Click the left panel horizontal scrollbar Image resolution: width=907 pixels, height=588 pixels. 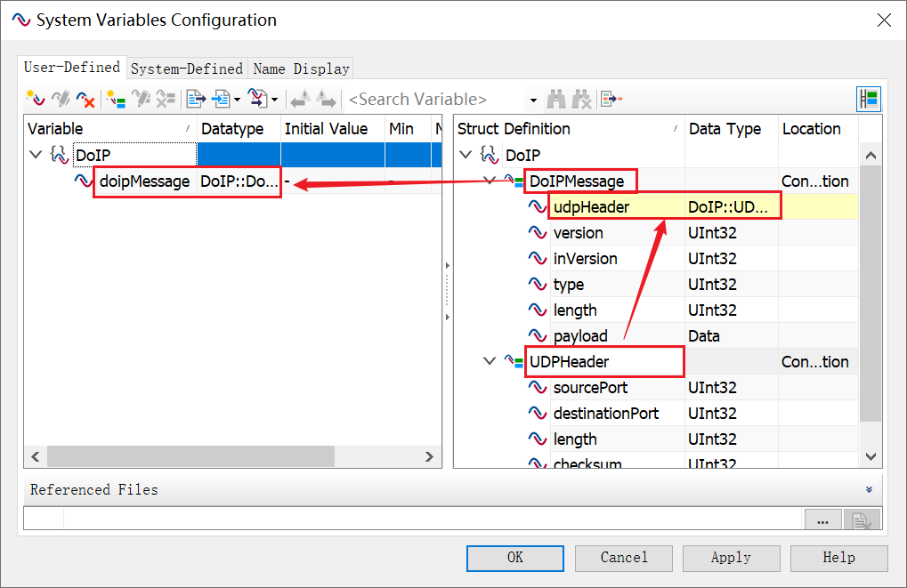click(x=190, y=456)
